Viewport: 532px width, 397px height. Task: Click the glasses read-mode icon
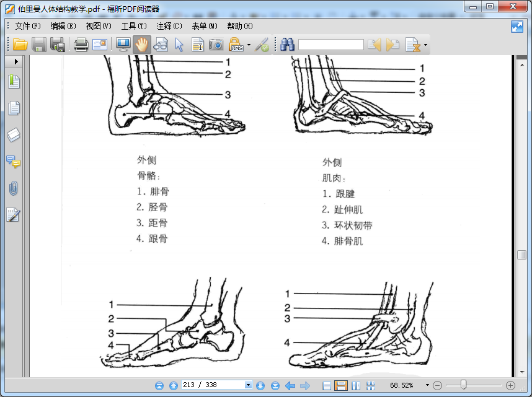click(161, 45)
